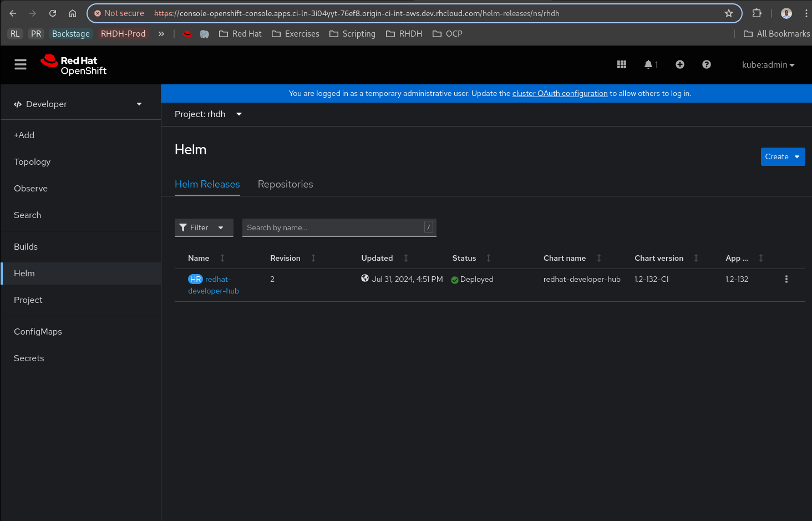812x521 pixels.
Task: Open the Scripting bookmarks folder
Action: point(352,34)
